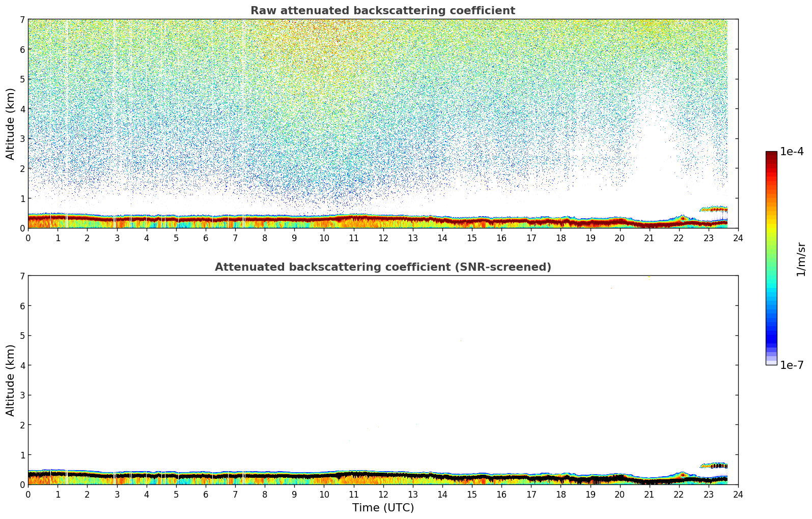Click the 21 hour tick label under the SNR-screened plot

pyautogui.click(x=649, y=494)
